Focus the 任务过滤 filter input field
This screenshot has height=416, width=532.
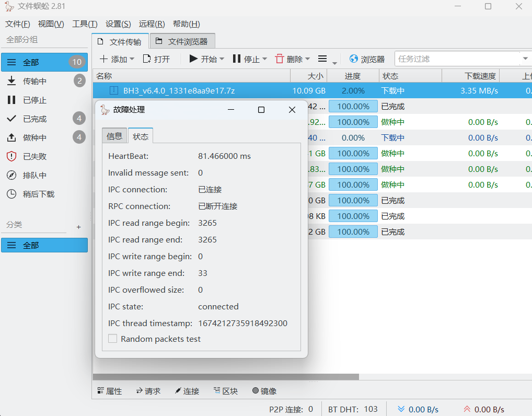pos(457,59)
